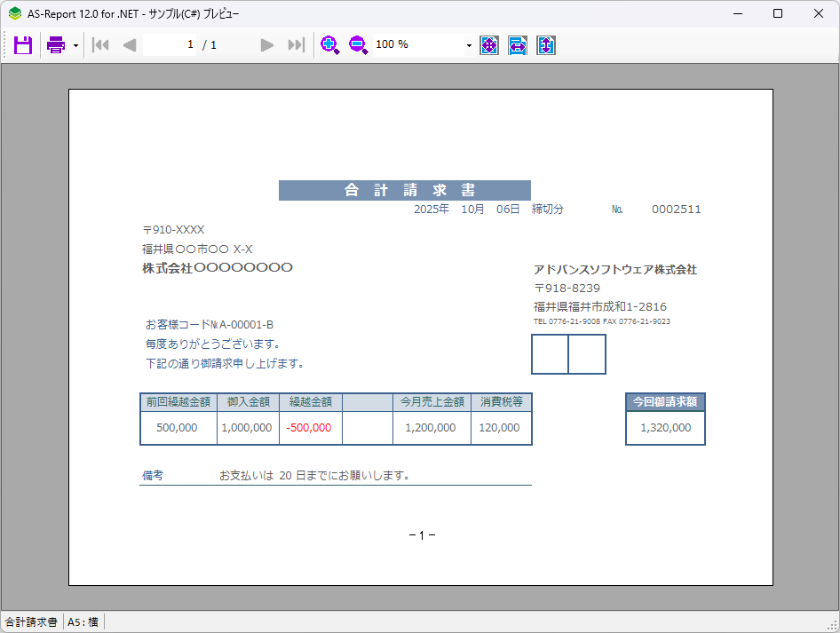
Task: Click the AS-Report app icon in title bar
Action: (x=15, y=13)
